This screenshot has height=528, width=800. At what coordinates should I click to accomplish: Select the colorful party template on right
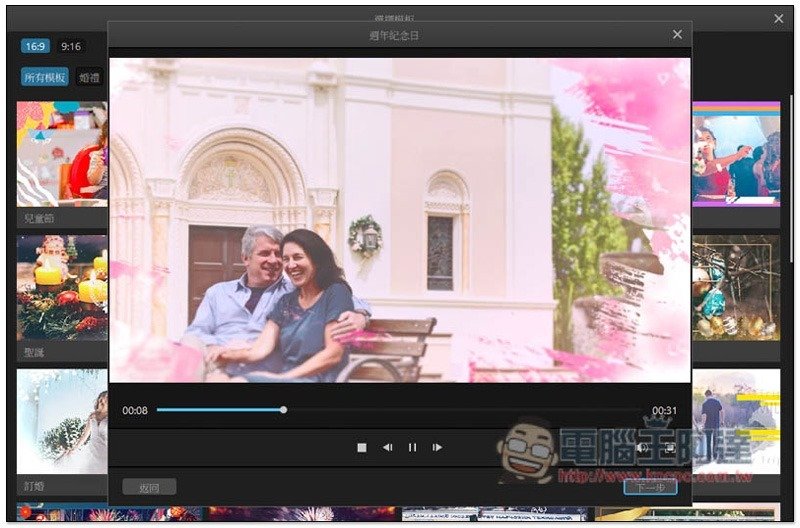(736, 153)
